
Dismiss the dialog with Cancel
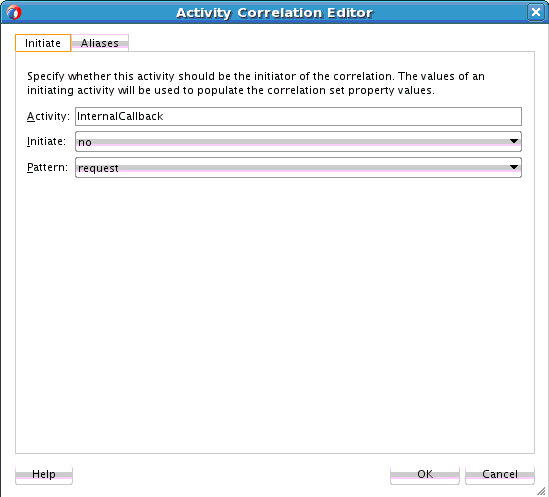coord(500,475)
